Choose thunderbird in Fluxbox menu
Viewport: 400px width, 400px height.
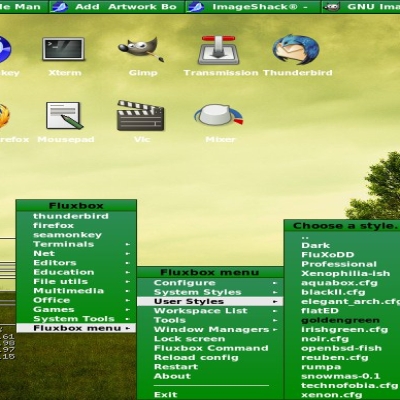(x=76, y=216)
